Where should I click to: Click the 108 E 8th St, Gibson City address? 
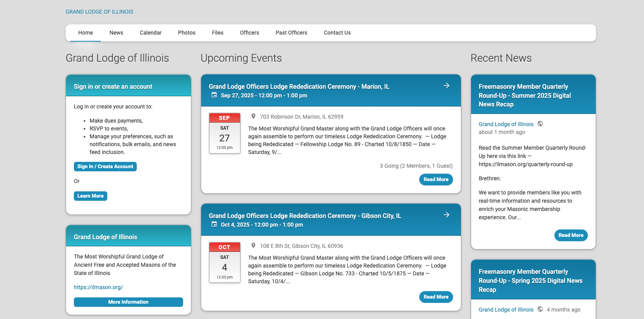[301, 246]
